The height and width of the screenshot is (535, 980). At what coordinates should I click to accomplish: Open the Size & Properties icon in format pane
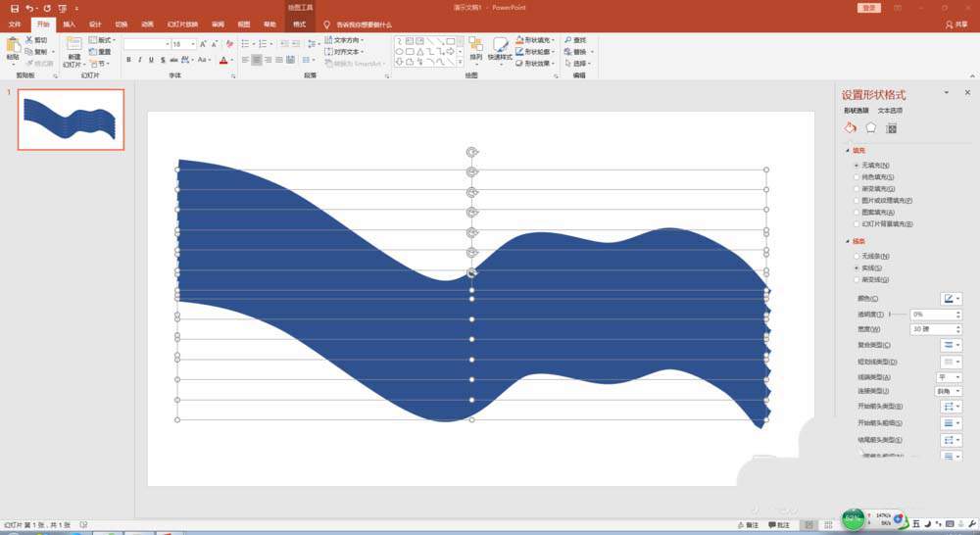[892, 128]
